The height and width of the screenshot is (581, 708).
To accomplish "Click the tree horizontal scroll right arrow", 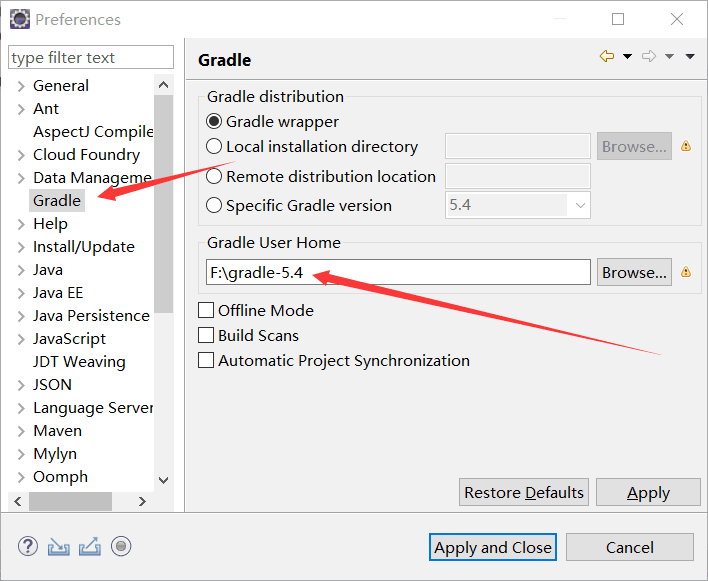I will point(142,501).
